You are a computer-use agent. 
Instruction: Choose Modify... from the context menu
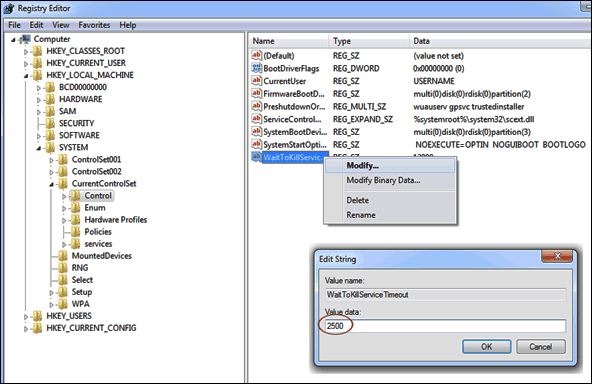coord(390,166)
